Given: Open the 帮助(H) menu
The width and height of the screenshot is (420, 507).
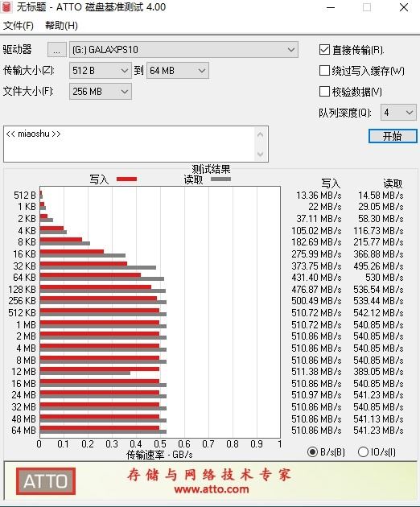Looking at the screenshot, I should [x=61, y=26].
